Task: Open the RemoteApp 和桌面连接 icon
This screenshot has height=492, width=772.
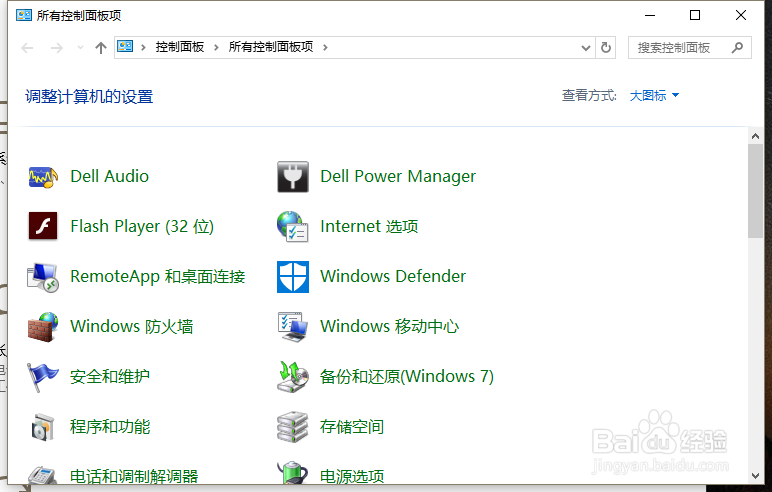Action: 43,277
